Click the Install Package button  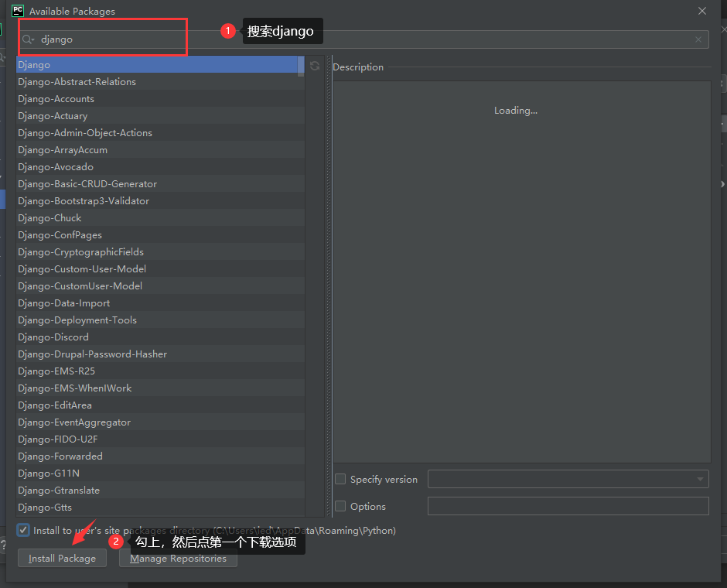pyautogui.click(x=62, y=559)
